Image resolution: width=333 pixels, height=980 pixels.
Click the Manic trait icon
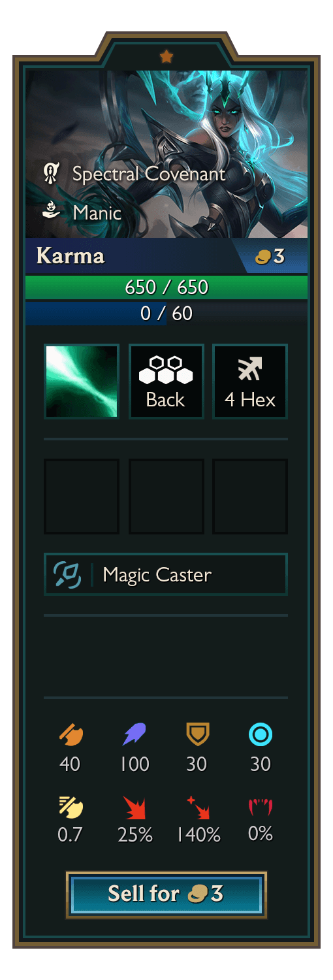pos(52,210)
